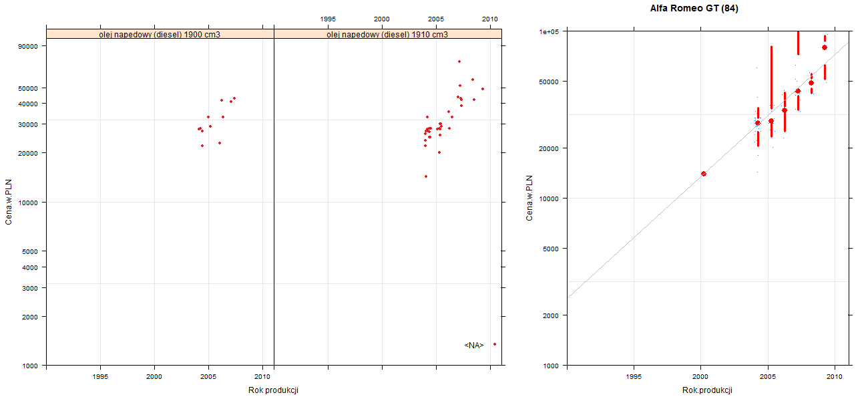Screen dimensions: 868x401
Task: Click "5000" on the Alfa Romeo chart y-axis
Action: (x=552, y=249)
